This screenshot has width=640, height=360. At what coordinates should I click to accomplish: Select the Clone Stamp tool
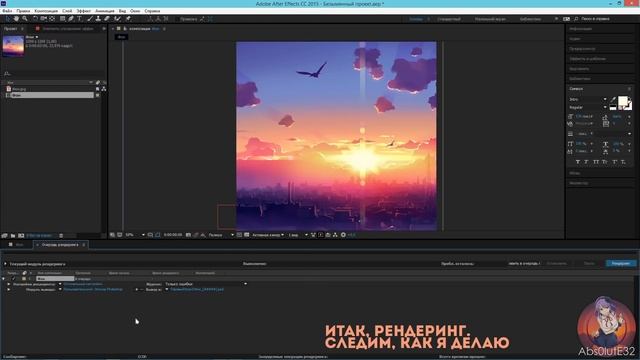98,19
